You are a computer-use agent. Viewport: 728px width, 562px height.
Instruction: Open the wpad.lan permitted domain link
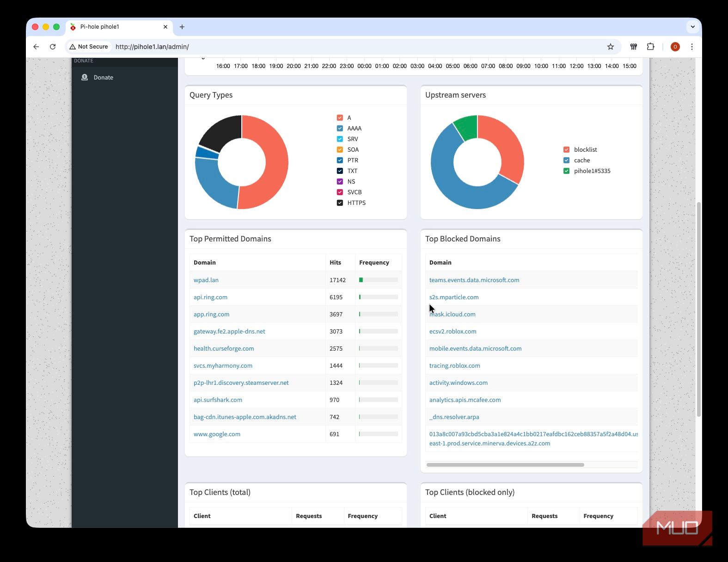pos(206,280)
